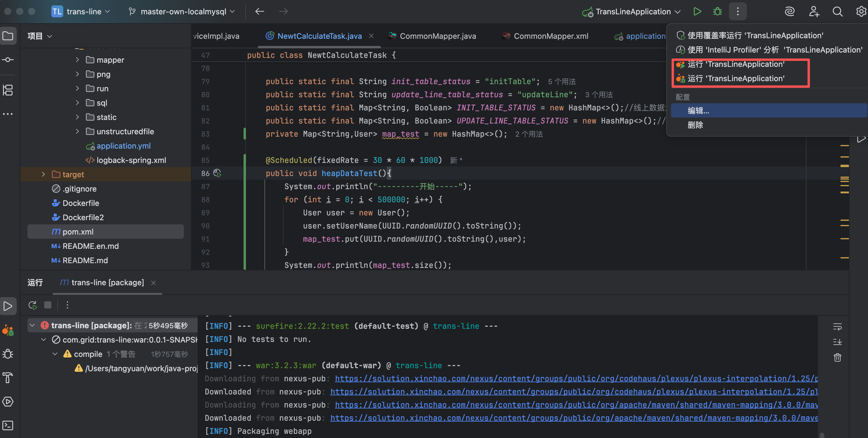Toggle scroll to end in console
The width and height of the screenshot is (868, 438).
(837, 342)
